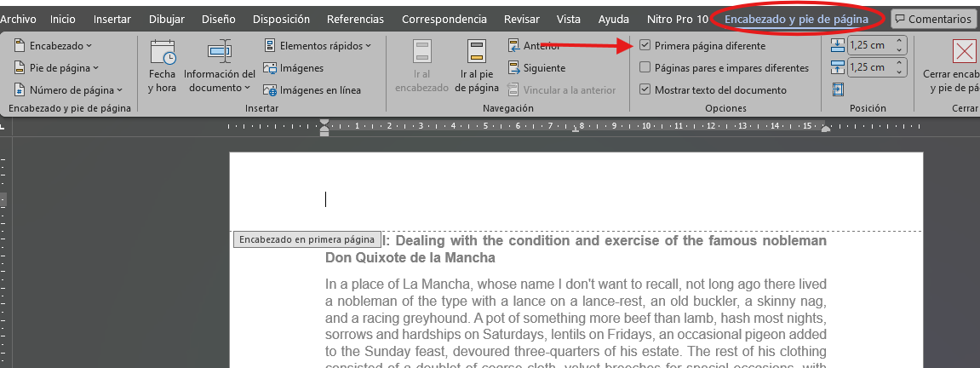980x368 pixels.
Task: Click Vincular a la anterior
Action: pos(562,90)
